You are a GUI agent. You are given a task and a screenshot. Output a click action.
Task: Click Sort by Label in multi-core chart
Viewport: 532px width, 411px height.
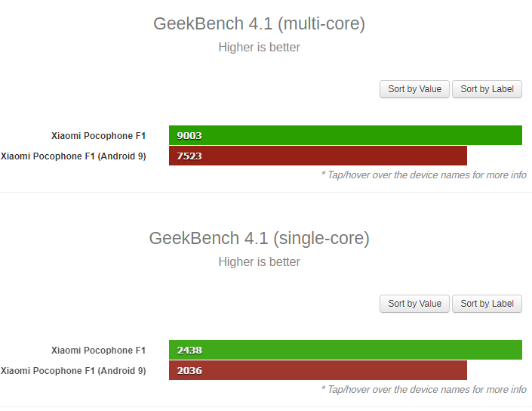click(487, 89)
